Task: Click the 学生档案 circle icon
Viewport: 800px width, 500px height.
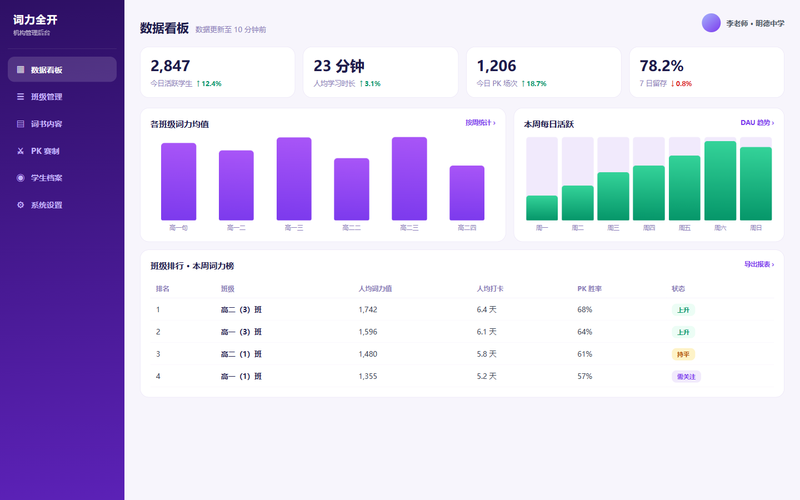Action: pos(20,178)
